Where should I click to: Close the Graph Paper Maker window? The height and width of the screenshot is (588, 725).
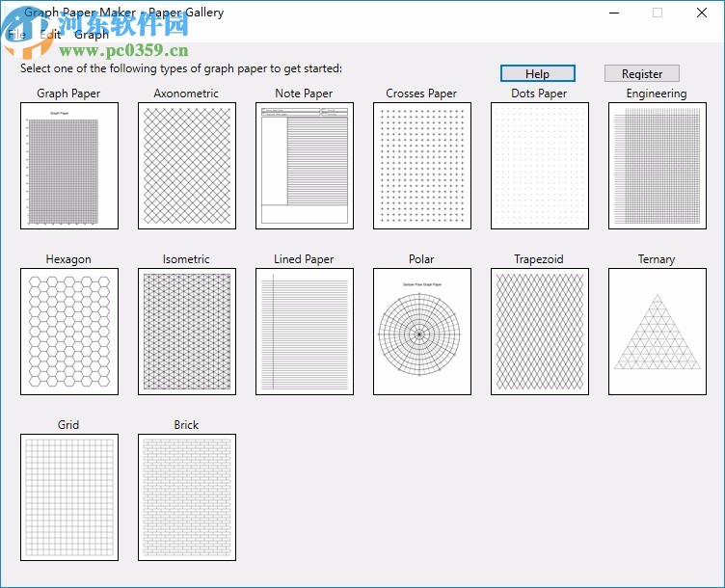[x=702, y=13]
